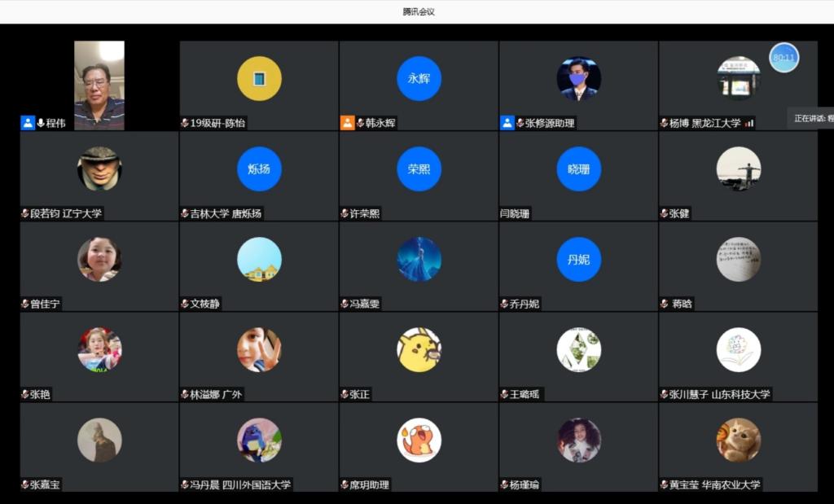Click the blue user icon beside 张修源助理
The image size is (834, 504).
pos(507,123)
